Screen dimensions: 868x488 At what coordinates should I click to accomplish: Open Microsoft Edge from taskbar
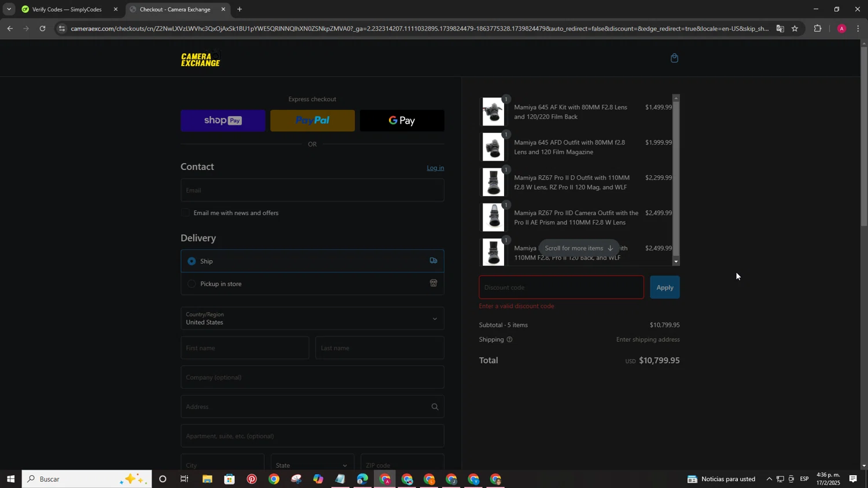pos(362,479)
